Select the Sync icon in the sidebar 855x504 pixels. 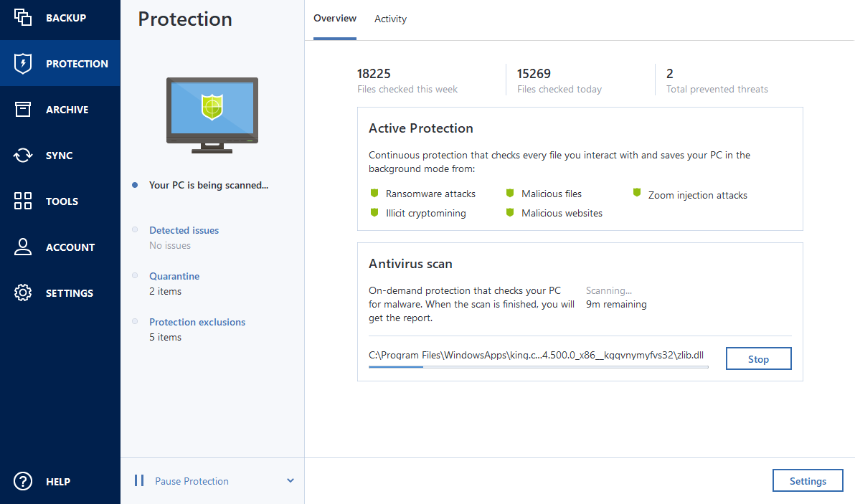[x=22, y=155]
